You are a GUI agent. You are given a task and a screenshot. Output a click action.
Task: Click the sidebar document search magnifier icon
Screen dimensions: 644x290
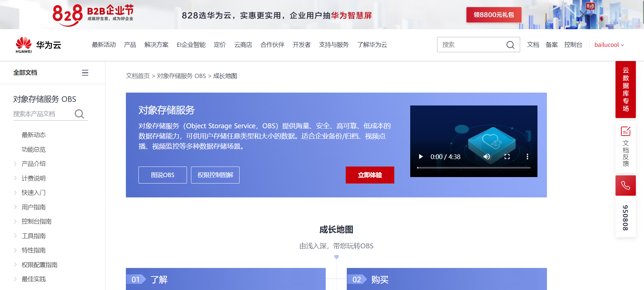(x=79, y=114)
